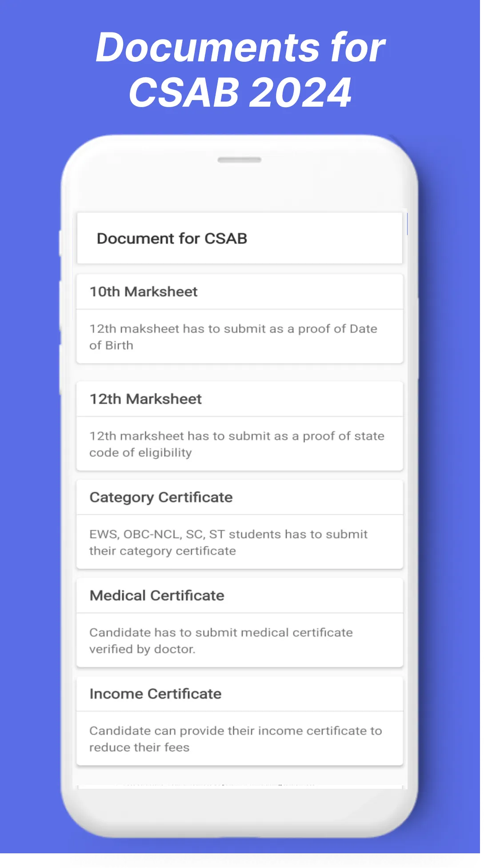Viewport: 484px width, 868px height.
Task: Select the 12th Marksheet heading label
Action: pyautogui.click(x=145, y=399)
